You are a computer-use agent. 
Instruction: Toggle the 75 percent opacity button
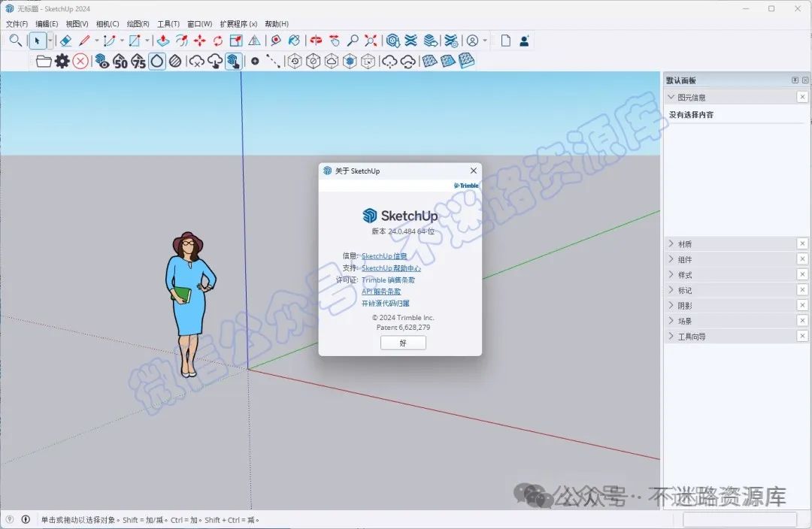138,61
